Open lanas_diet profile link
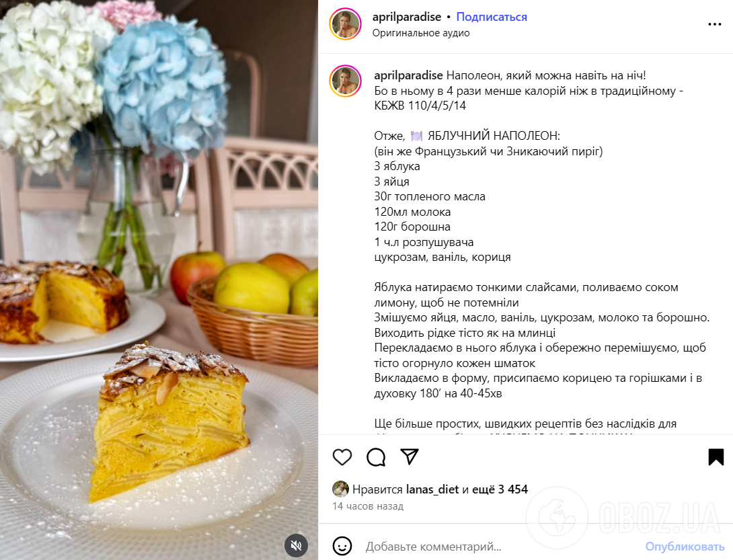The height and width of the screenshot is (560, 733). [x=432, y=489]
